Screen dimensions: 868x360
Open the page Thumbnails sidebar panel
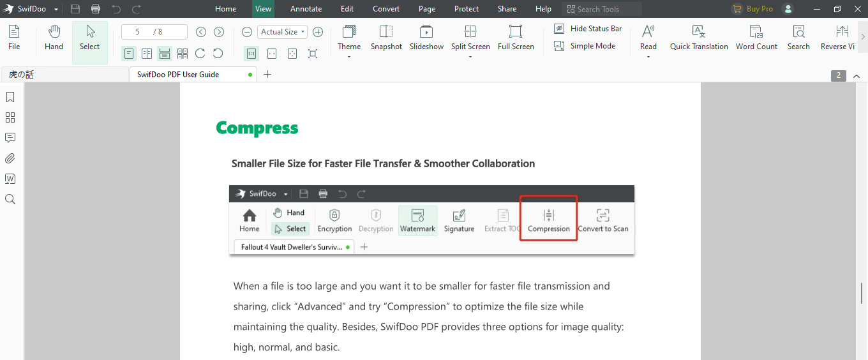(x=10, y=117)
